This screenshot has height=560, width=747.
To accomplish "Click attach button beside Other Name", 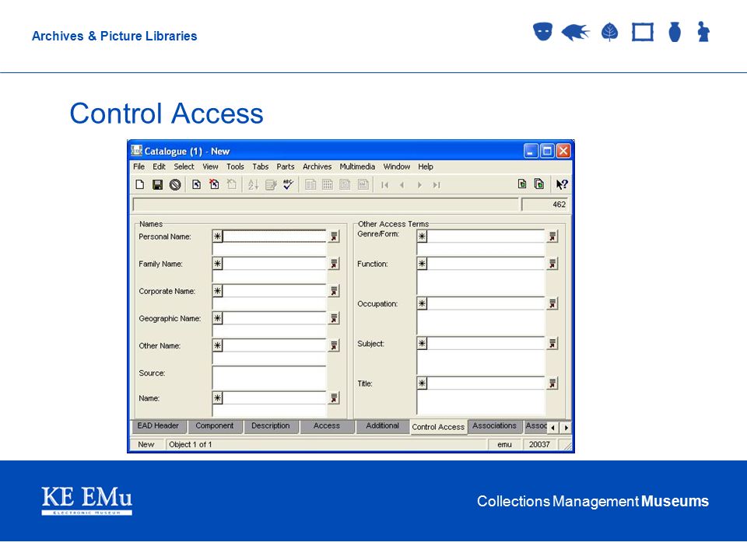I will click(335, 345).
